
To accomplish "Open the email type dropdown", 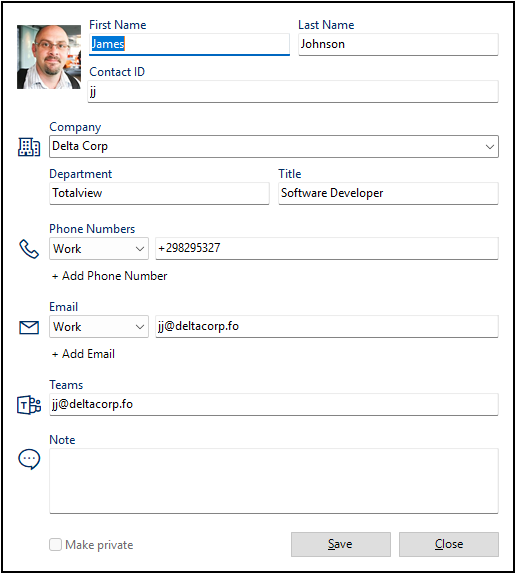I will [99, 327].
